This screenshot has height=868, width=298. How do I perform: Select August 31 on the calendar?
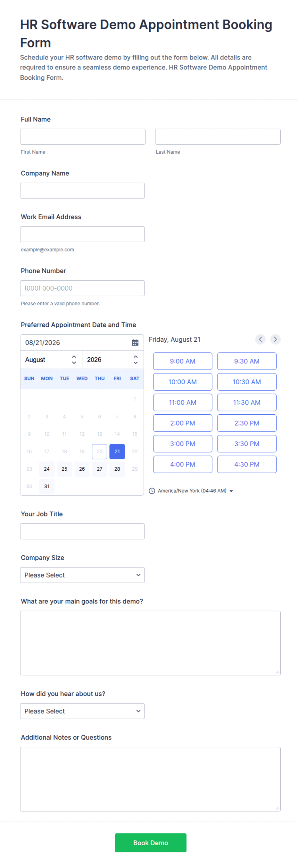[47, 486]
